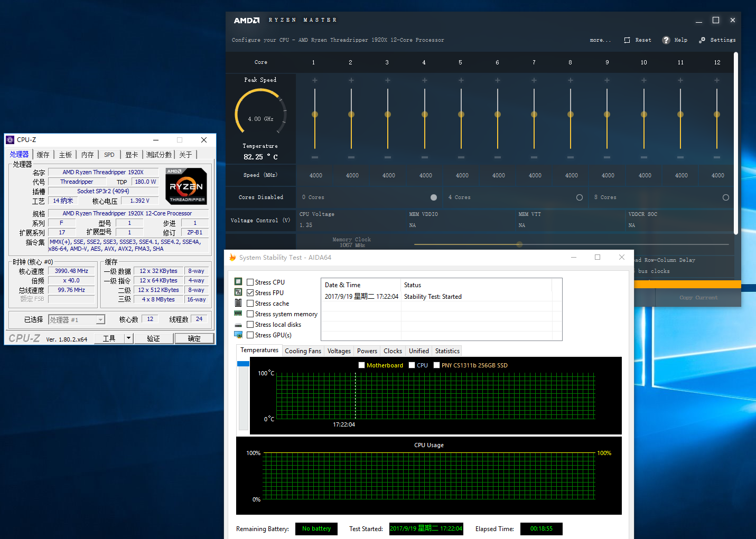Click the Stress CPU chip icon
Image resolution: width=756 pixels, height=539 pixels.
[x=238, y=282]
